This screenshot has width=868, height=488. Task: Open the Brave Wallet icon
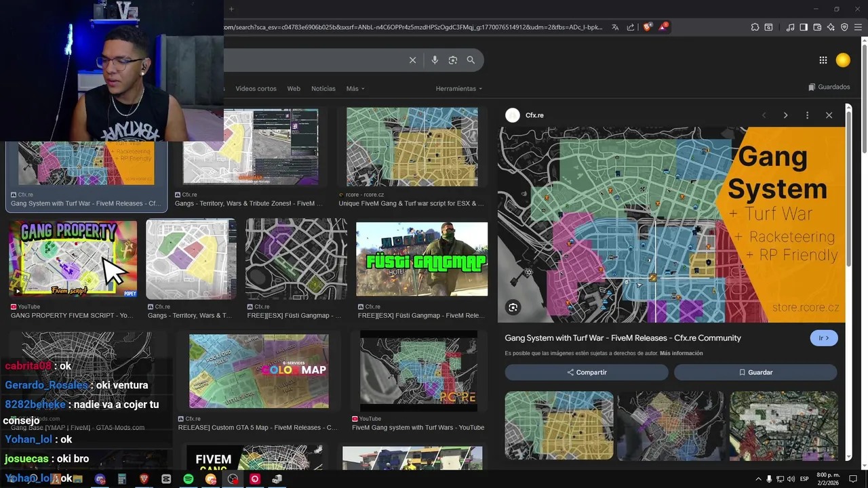click(x=817, y=27)
